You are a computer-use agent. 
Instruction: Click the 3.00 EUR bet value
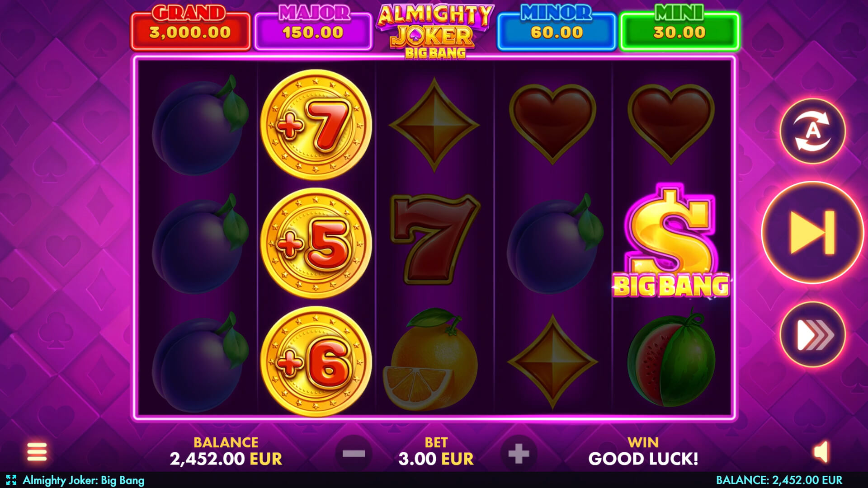coord(436,459)
